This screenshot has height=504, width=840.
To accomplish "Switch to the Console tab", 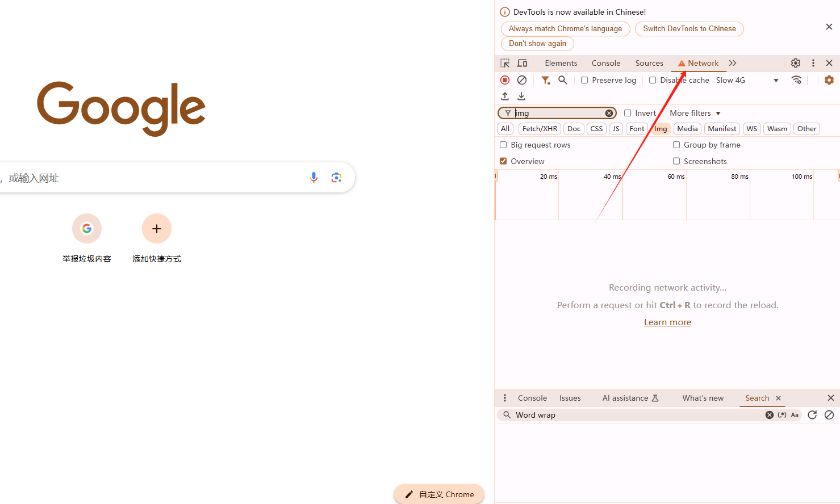I will coord(606,63).
